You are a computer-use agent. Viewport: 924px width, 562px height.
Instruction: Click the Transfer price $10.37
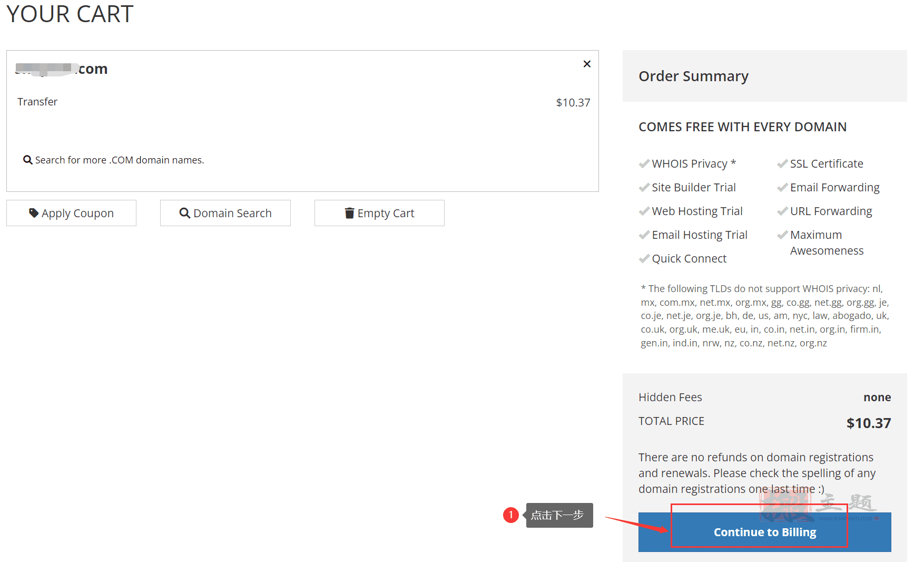[573, 102]
